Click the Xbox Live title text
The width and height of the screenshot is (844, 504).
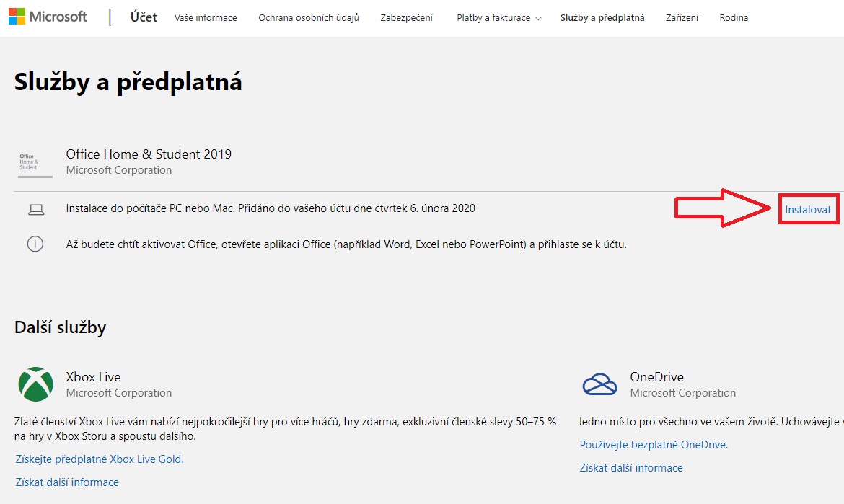coord(93,377)
